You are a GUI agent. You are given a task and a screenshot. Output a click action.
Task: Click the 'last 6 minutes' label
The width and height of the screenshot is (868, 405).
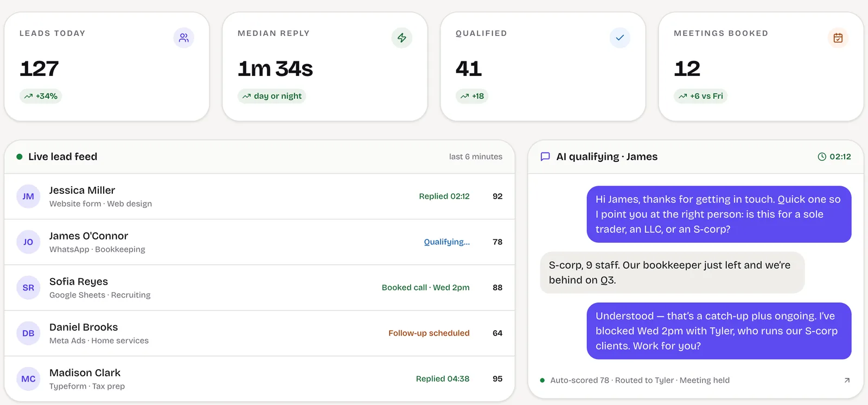(476, 157)
